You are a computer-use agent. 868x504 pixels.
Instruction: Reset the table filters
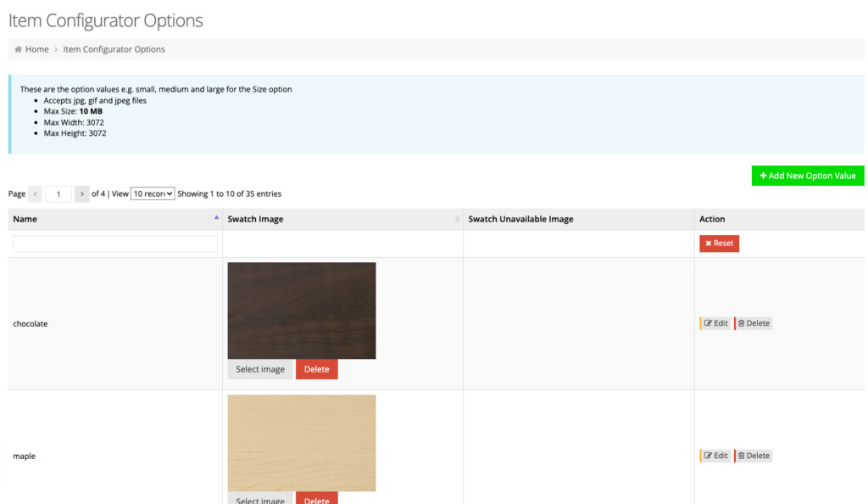click(x=719, y=244)
